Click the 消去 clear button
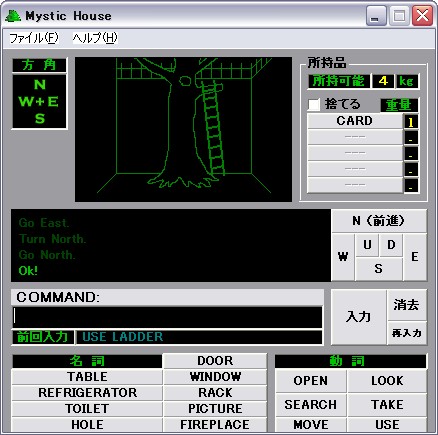The height and width of the screenshot is (435, 438). coord(407,305)
